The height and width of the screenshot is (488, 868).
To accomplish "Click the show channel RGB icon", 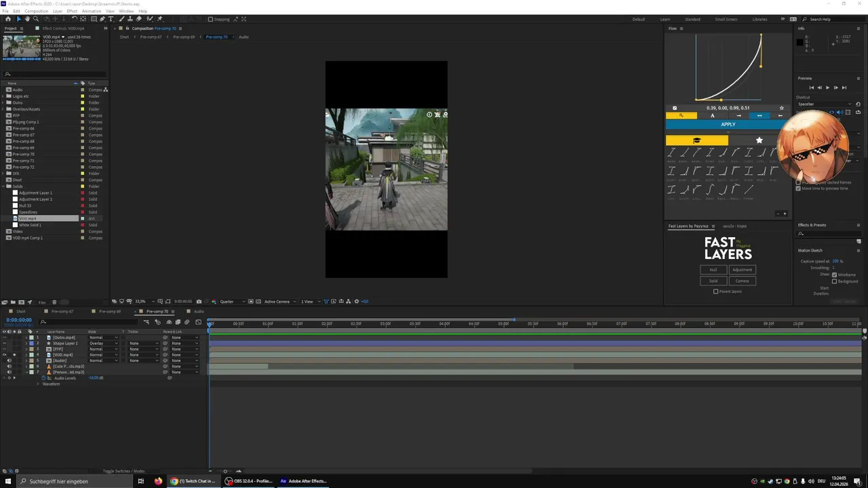I will [214, 302].
